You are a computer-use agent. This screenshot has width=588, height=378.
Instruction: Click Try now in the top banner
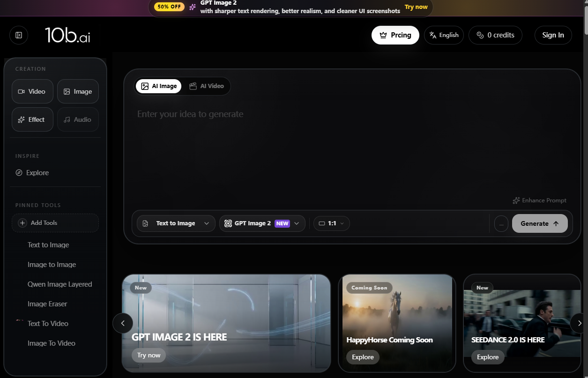416,7
